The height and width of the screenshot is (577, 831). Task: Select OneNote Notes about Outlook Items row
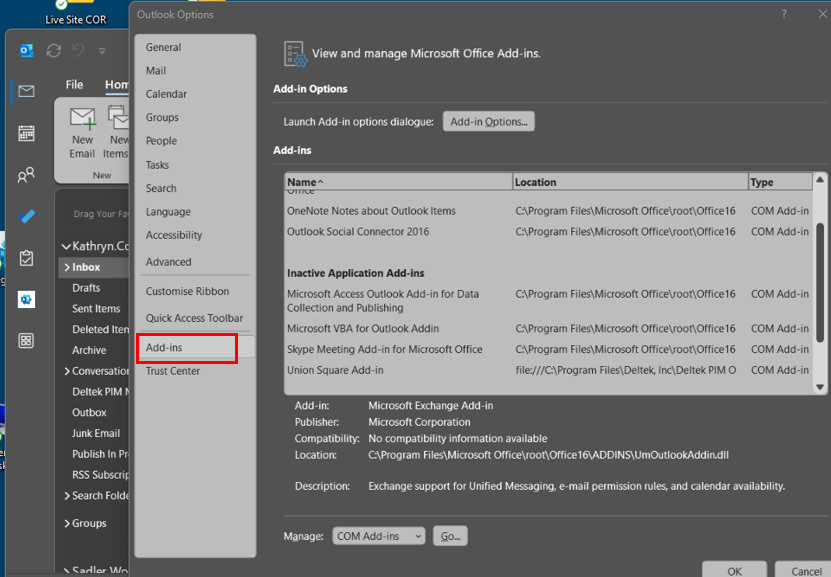548,211
